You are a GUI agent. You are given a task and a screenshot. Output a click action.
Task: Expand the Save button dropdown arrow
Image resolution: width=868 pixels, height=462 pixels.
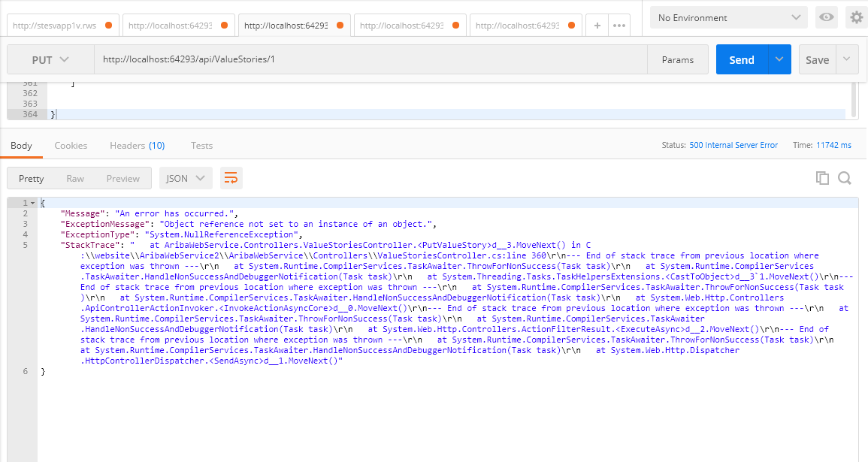pyautogui.click(x=846, y=59)
